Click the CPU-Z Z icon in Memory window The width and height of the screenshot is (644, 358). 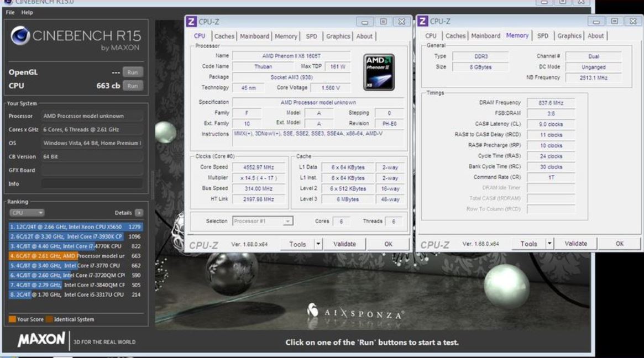click(423, 21)
